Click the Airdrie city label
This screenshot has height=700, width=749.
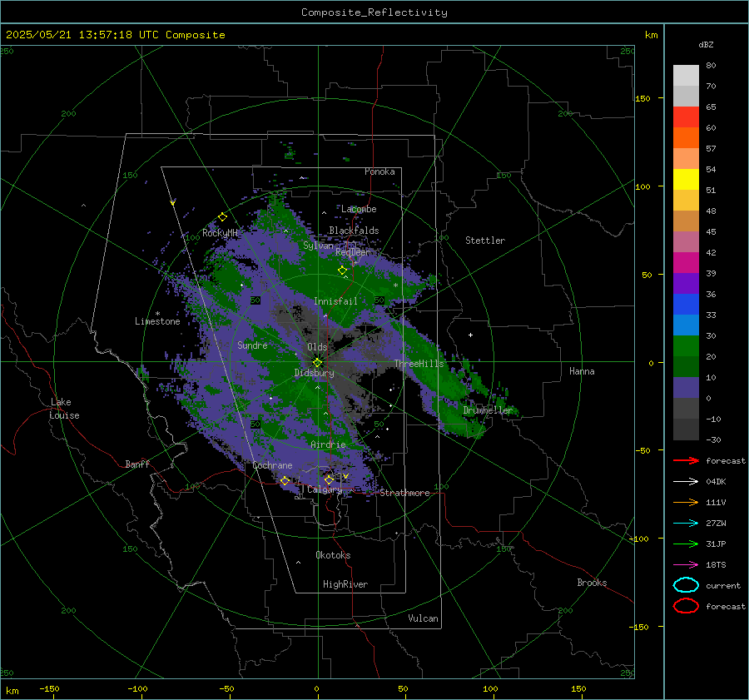[328, 444]
